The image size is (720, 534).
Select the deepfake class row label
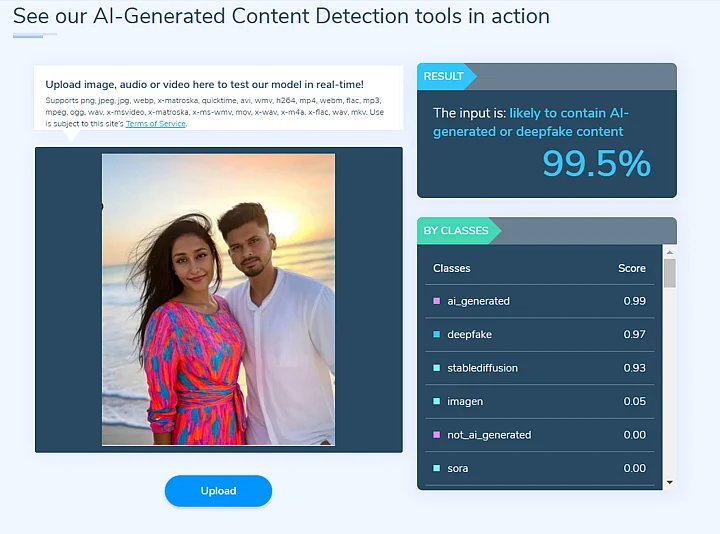[x=470, y=334]
